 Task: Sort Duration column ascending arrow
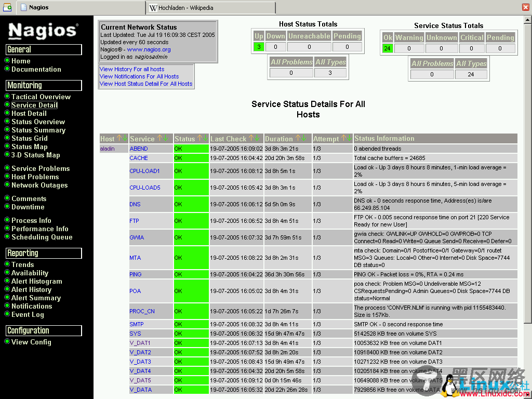coord(298,138)
